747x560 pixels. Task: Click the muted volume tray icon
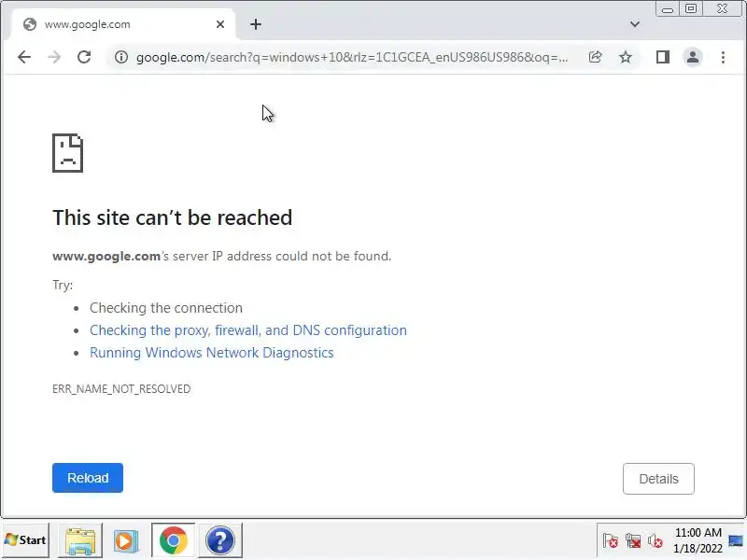(655, 541)
